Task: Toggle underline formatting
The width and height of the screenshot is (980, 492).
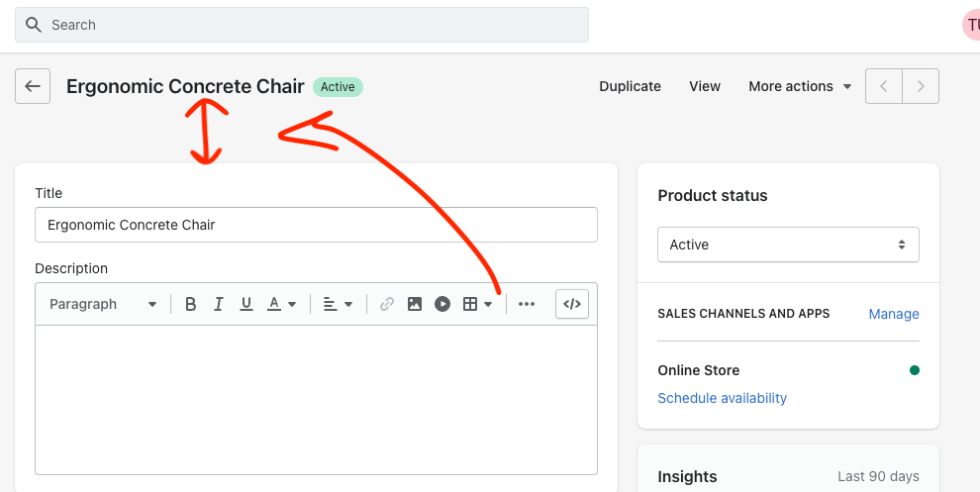Action: pyautogui.click(x=246, y=305)
